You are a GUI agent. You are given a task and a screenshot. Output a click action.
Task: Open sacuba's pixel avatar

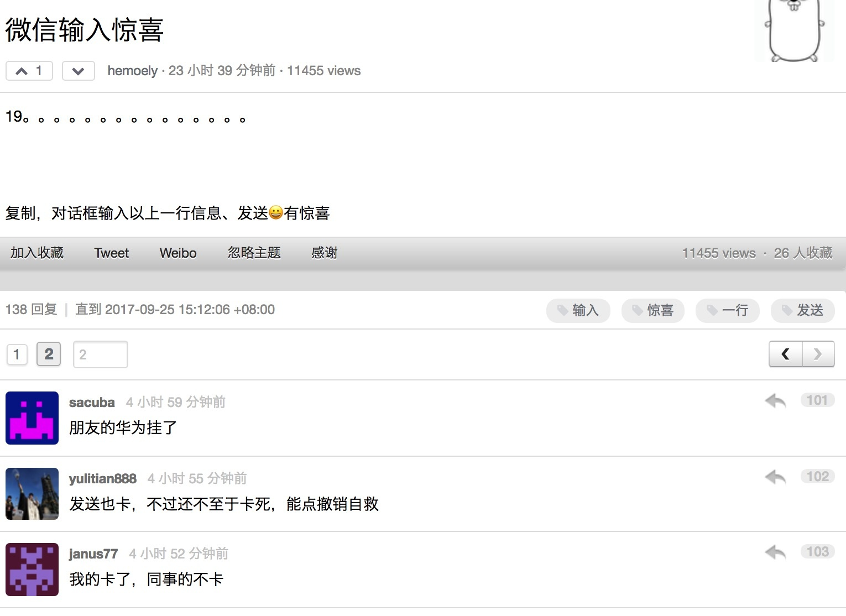pyautogui.click(x=32, y=418)
